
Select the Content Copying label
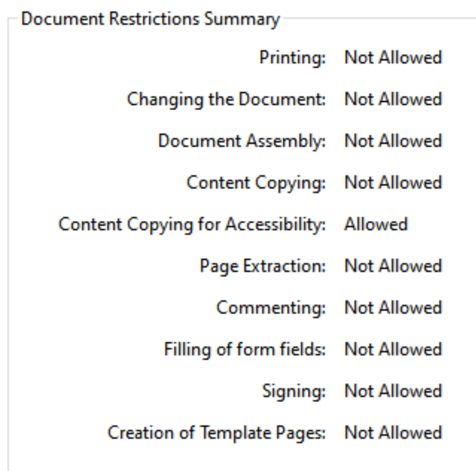pyautogui.click(x=256, y=183)
